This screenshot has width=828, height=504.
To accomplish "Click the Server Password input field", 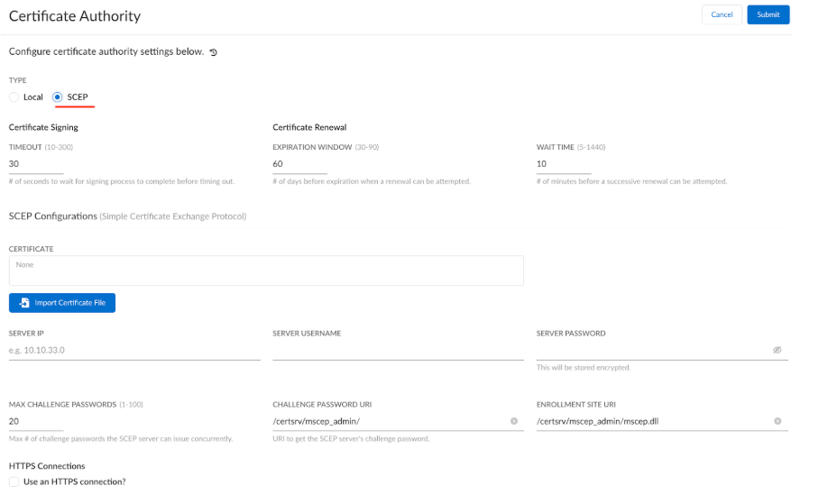I will coord(651,350).
